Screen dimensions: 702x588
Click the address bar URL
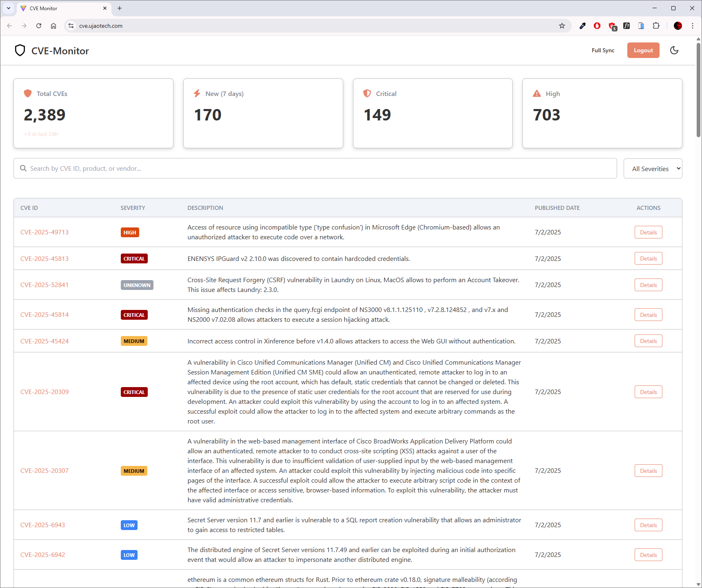101,26
